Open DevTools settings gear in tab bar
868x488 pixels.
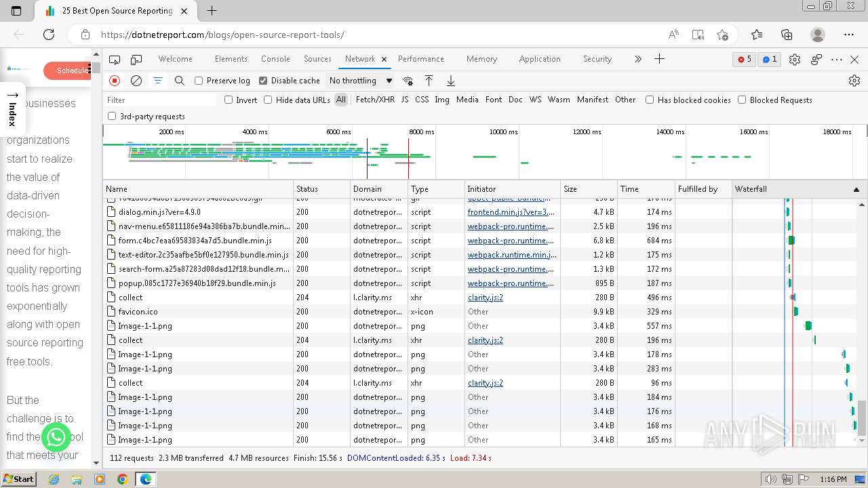(x=795, y=60)
